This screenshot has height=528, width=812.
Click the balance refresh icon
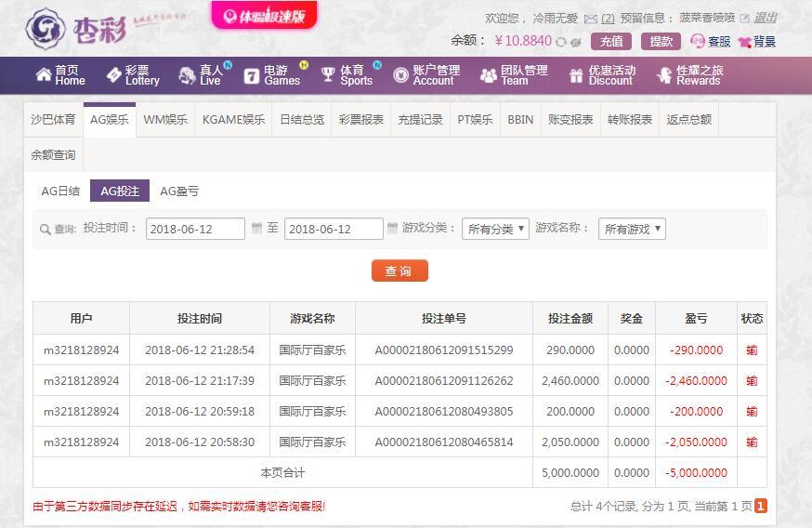(561, 42)
